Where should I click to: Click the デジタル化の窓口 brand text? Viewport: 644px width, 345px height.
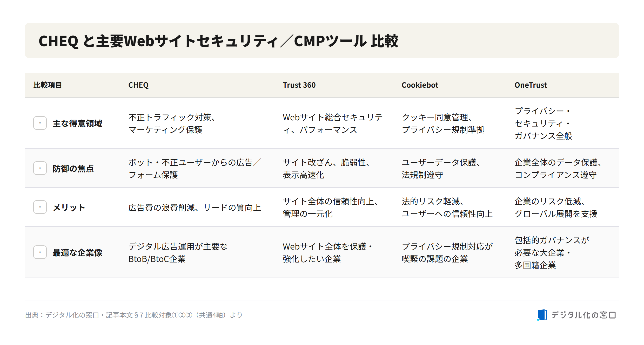(583, 315)
